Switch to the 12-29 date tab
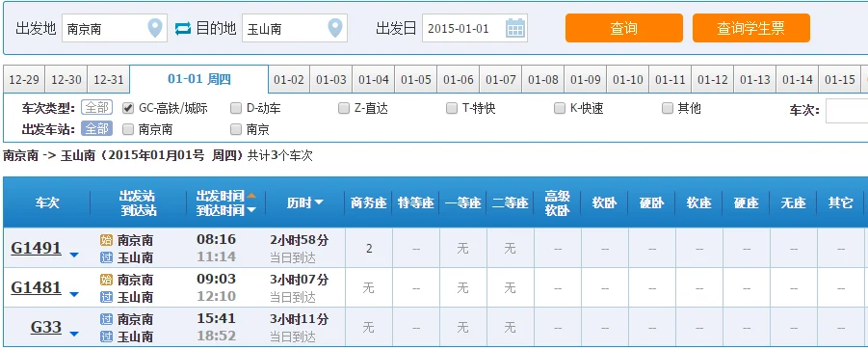Image resolution: width=868 pixels, height=350 pixels. pos(24,80)
